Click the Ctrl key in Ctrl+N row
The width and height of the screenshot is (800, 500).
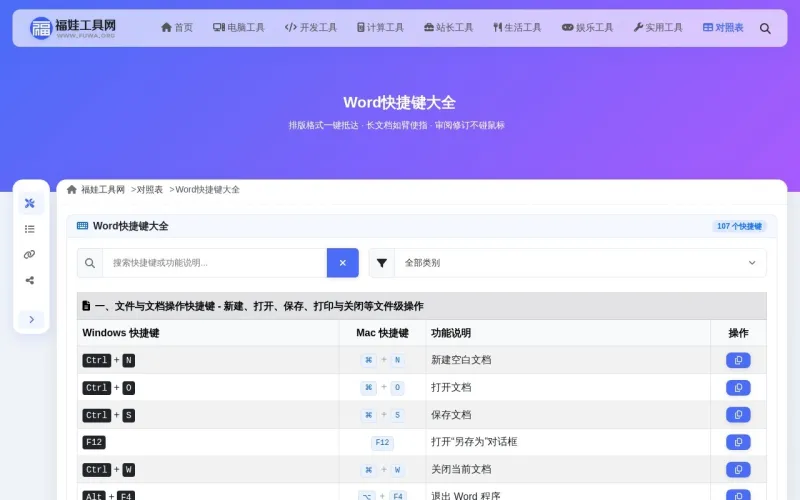(x=96, y=360)
